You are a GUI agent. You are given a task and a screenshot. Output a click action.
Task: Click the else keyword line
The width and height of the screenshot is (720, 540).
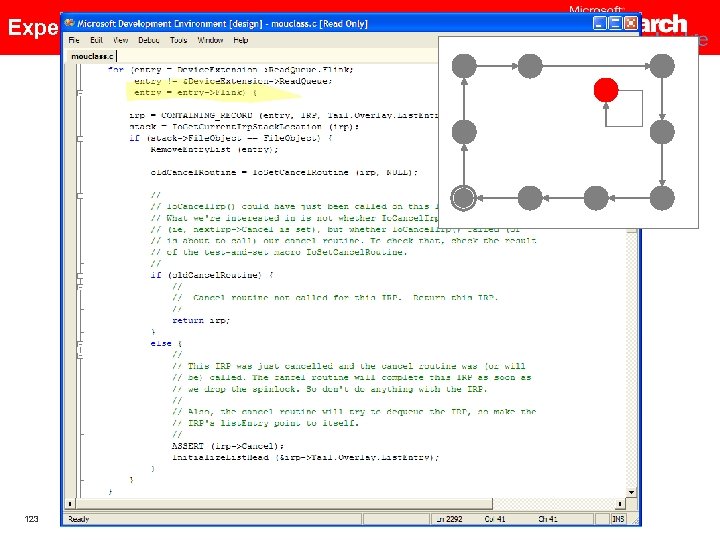click(166, 343)
